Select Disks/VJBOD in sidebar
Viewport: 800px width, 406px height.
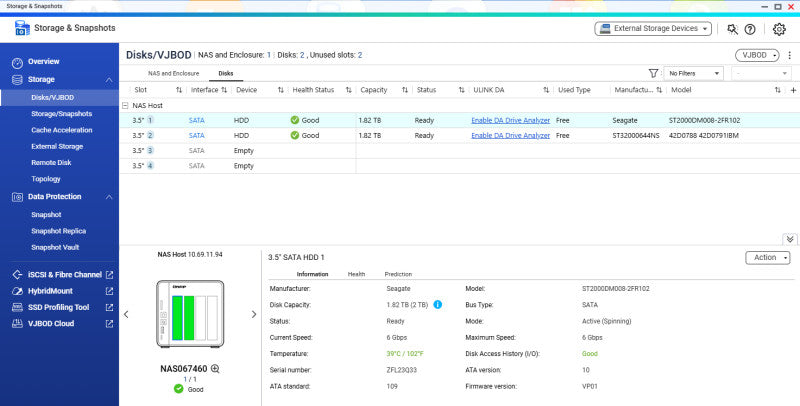pos(53,97)
